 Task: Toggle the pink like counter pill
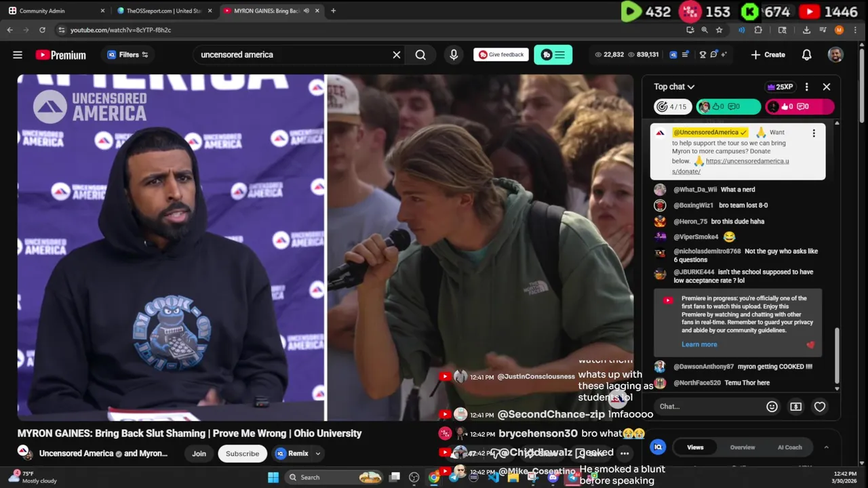click(799, 106)
